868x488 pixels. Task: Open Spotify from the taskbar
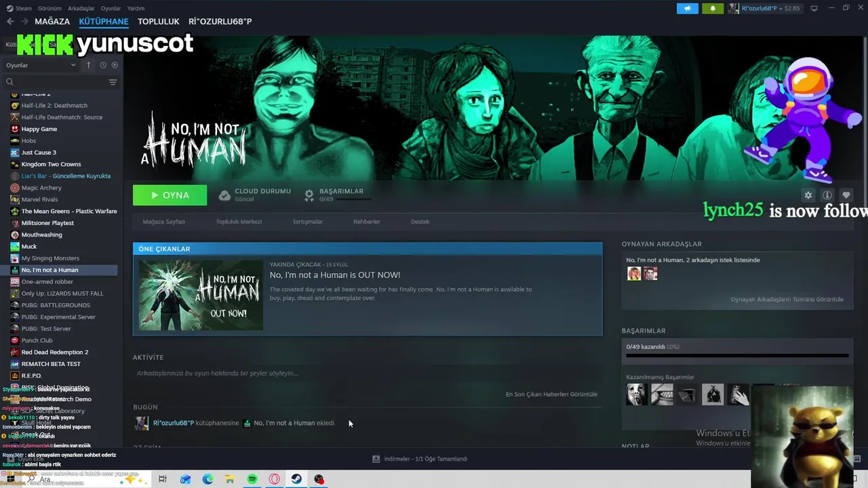point(252,479)
